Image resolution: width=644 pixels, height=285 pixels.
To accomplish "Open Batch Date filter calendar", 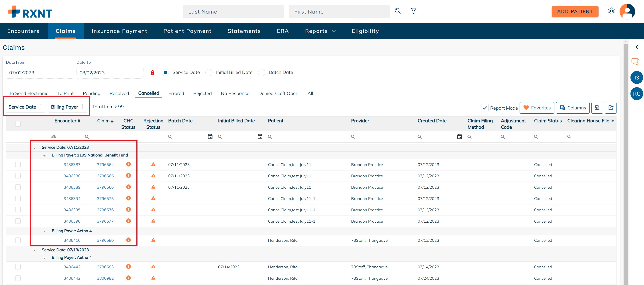I will (x=210, y=137).
